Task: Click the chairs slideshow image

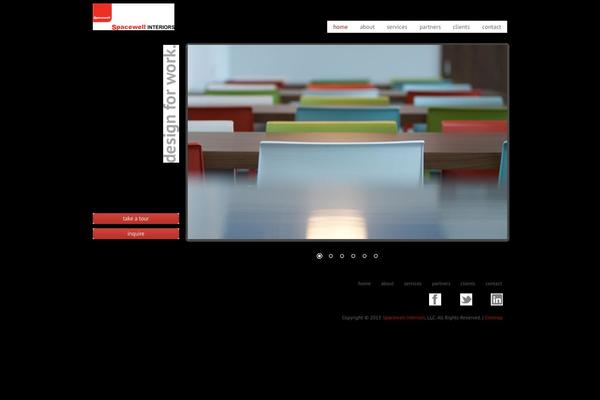Action: (347, 142)
